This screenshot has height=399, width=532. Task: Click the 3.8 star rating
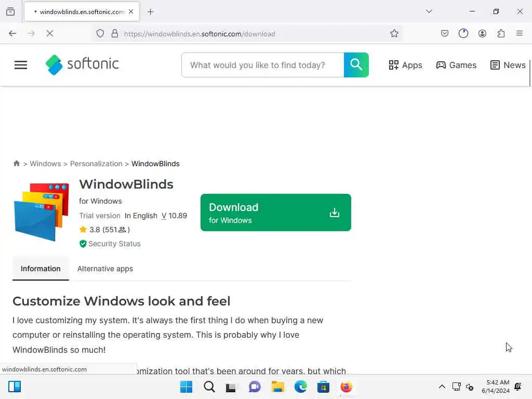pos(104,230)
